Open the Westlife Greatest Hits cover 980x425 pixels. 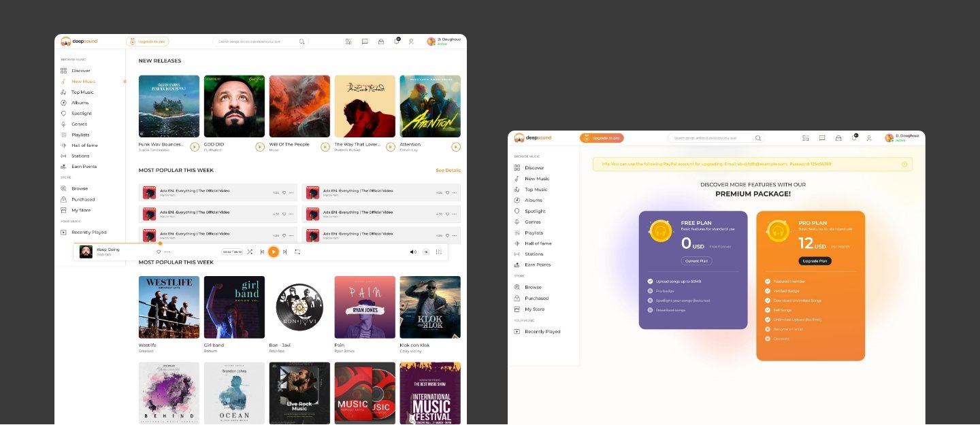169,307
